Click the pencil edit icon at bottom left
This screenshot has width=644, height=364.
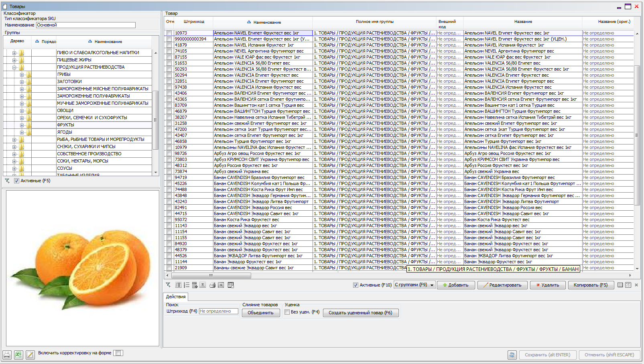tap(30, 355)
